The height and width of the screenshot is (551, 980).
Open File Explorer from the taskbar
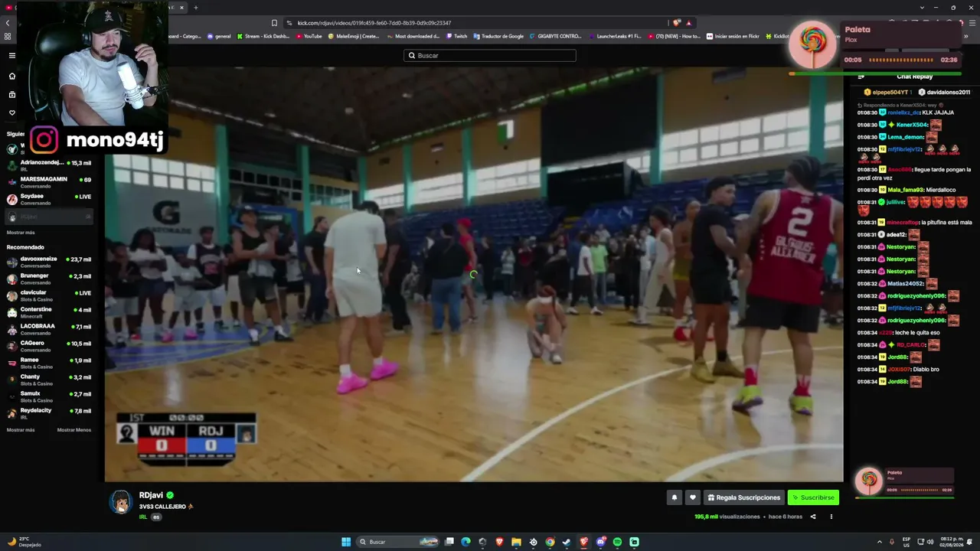coord(516,542)
